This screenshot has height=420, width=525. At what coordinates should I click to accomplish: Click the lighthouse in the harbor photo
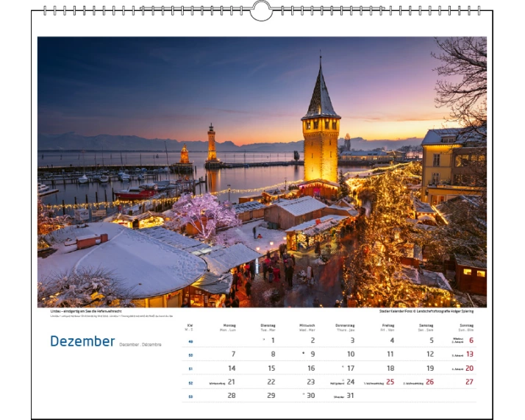pyautogui.click(x=212, y=144)
